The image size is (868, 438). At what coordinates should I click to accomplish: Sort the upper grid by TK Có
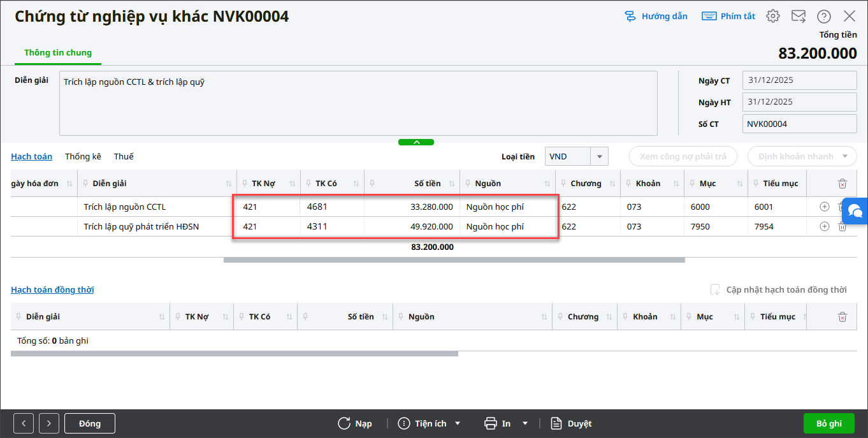[x=356, y=184]
